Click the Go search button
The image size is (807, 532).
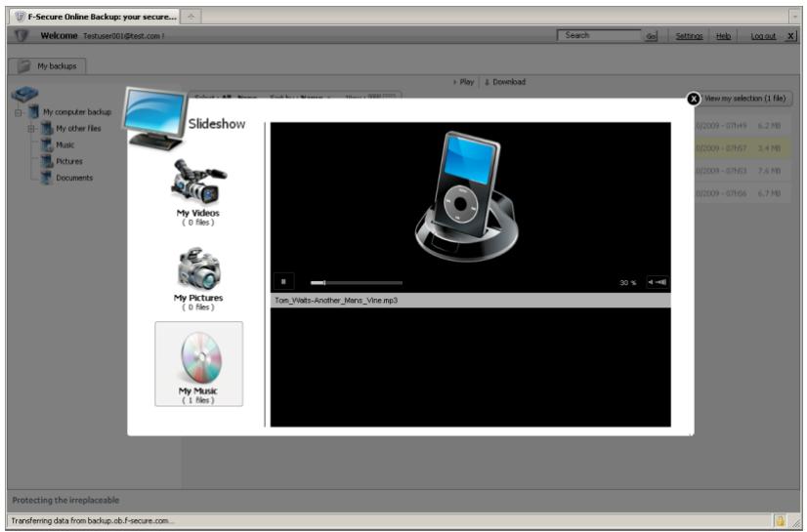pyautogui.click(x=651, y=36)
